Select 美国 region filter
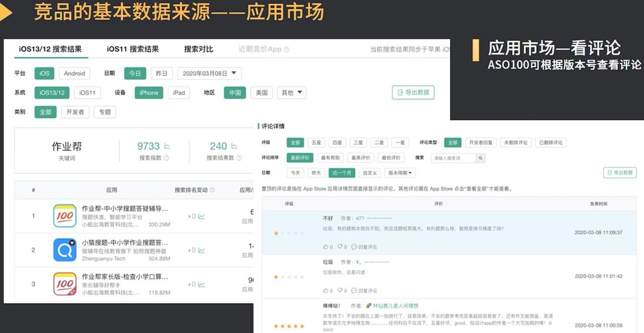Image resolution: width=644 pixels, height=333 pixels. coord(262,93)
